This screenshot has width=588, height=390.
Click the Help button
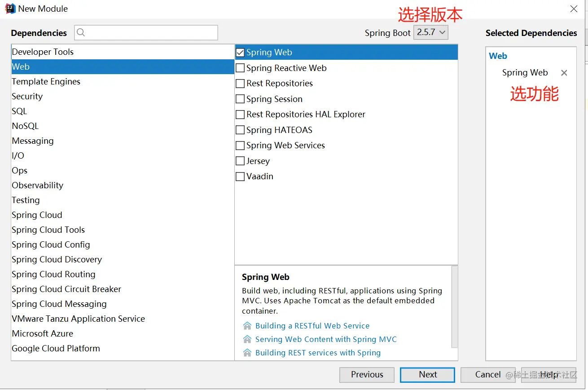(x=549, y=375)
